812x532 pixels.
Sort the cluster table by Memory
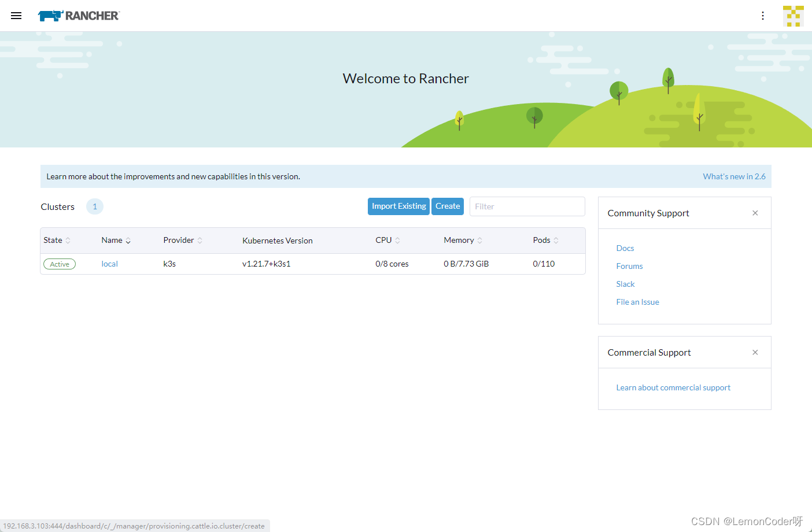click(x=463, y=240)
